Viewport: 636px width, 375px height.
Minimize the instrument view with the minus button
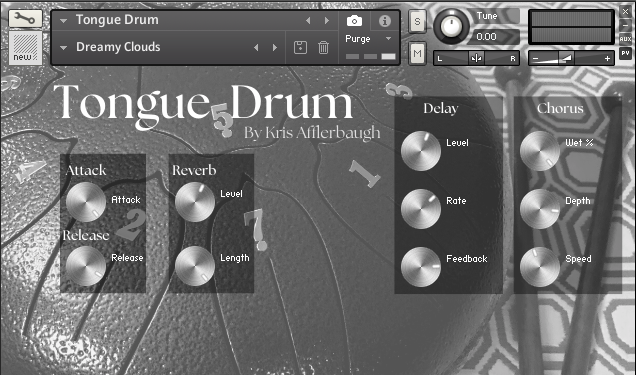(625, 25)
